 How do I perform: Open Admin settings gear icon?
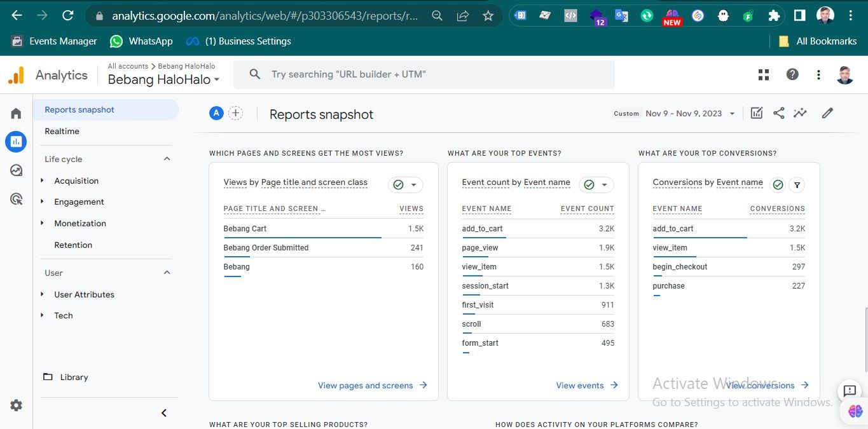tap(16, 405)
